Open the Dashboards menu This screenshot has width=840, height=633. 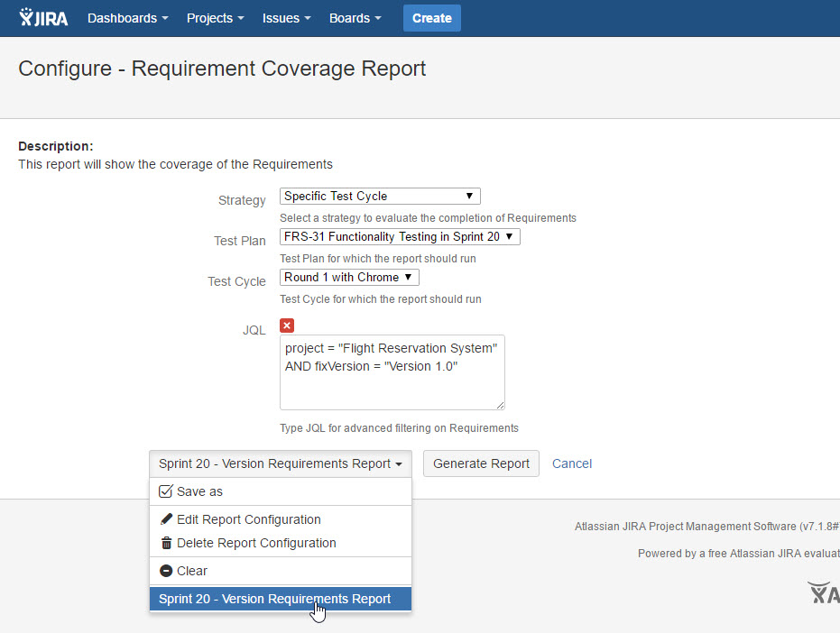coord(127,18)
